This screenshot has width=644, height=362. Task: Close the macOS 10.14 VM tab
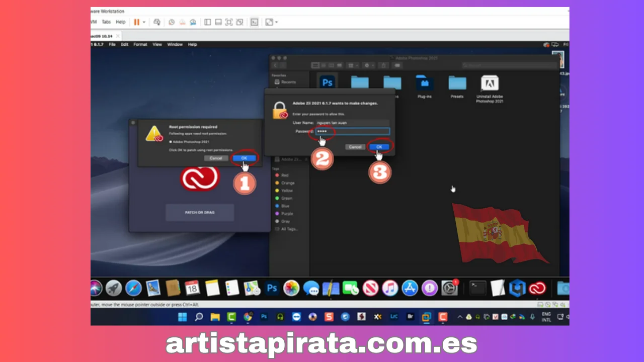coord(118,36)
